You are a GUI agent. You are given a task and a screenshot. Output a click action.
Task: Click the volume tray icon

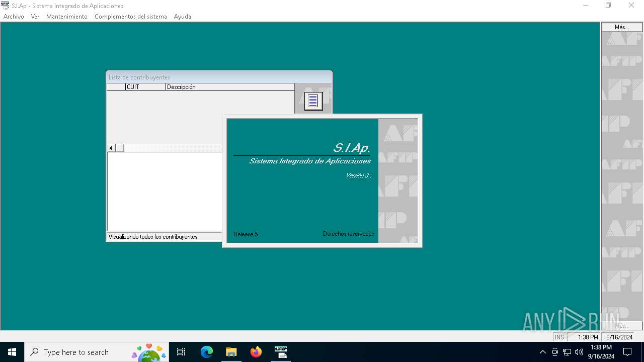(x=579, y=352)
